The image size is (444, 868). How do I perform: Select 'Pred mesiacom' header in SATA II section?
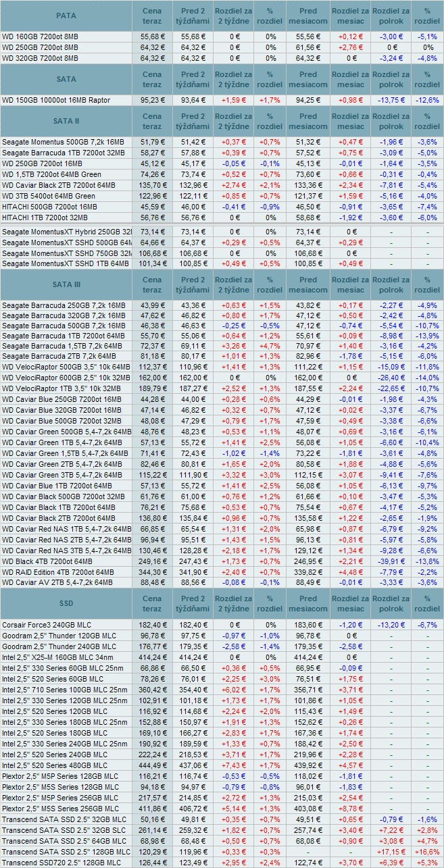click(307, 121)
